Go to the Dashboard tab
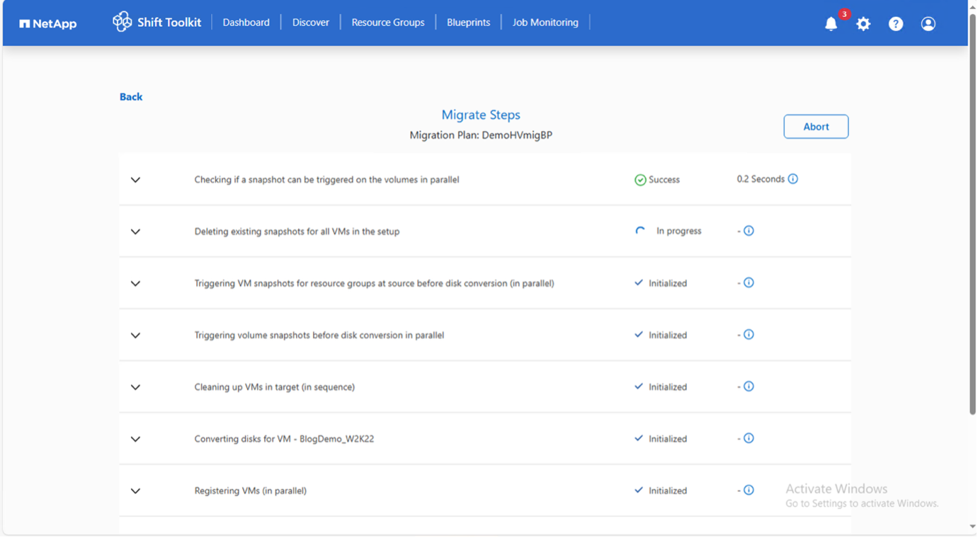The height and width of the screenshot is (538, 980). tap(246, 23)
